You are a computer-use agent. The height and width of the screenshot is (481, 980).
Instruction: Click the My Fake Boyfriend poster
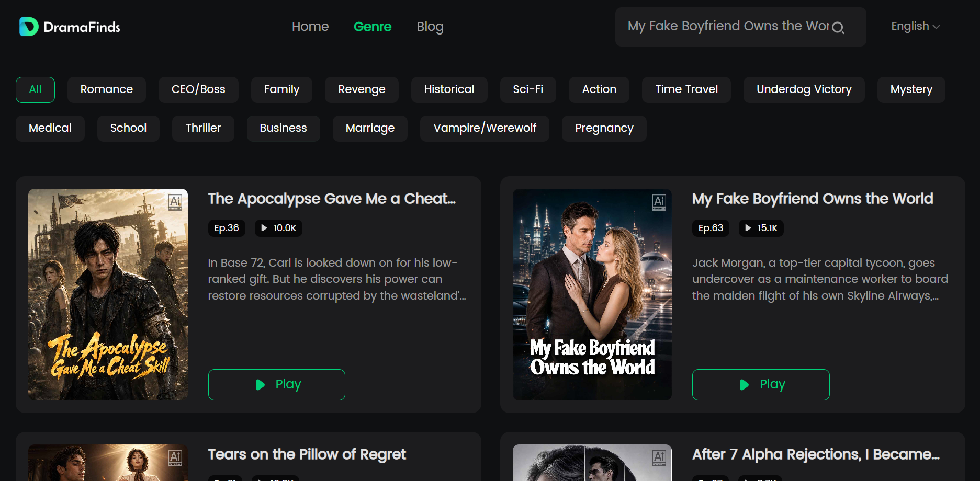coord(592,294)
